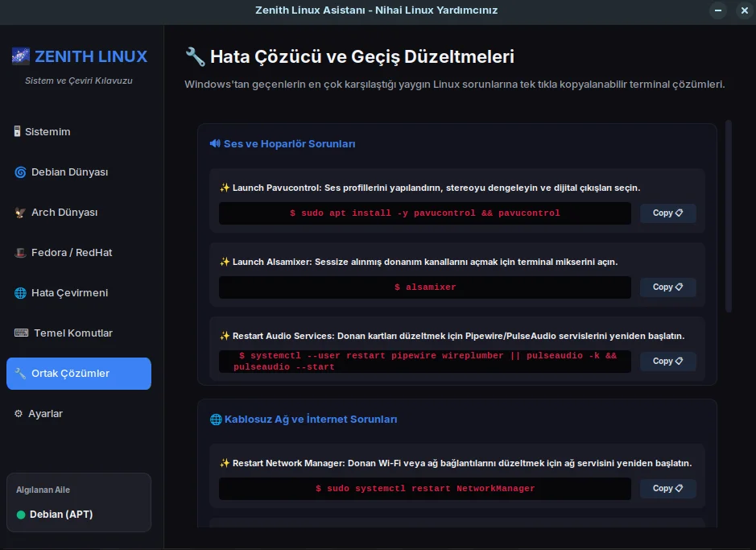Open Temel Komutlar from the sidebar

point(79,333)
